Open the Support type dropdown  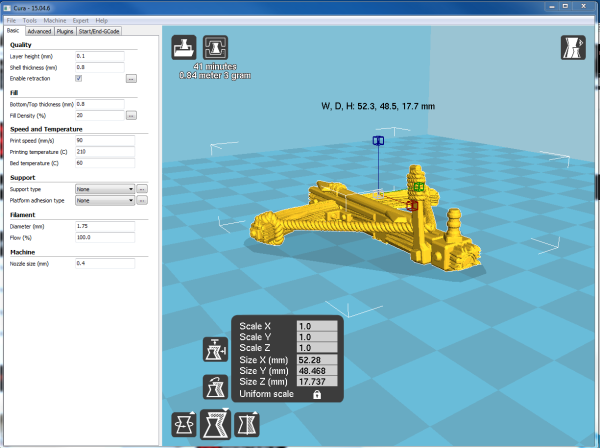tap(104, 188)
